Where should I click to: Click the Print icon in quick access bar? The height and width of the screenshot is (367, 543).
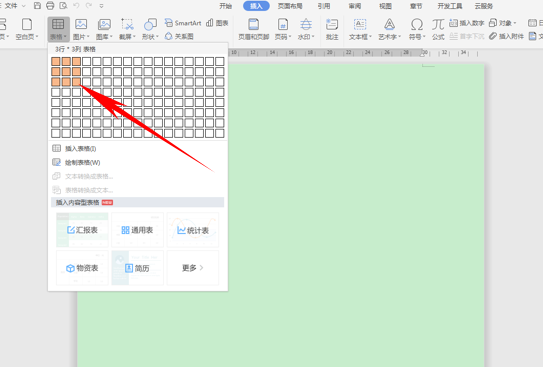point(50,6)
